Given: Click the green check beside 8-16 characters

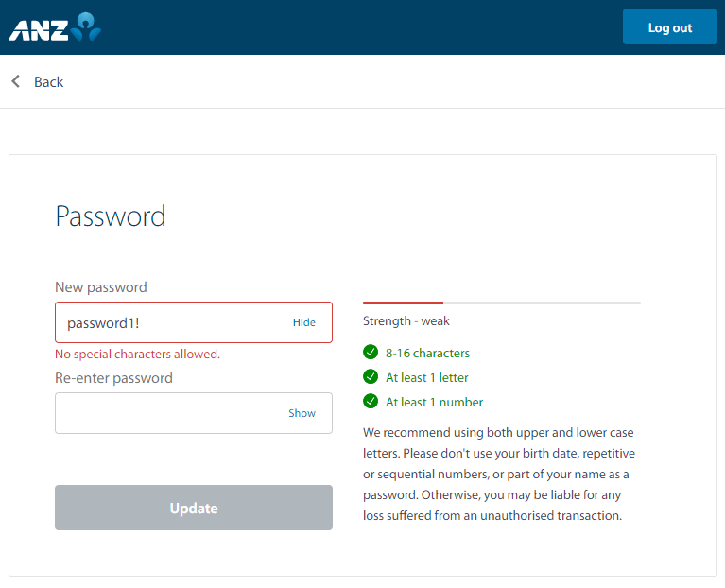Looking at the screenshot, I should [371, 353].
